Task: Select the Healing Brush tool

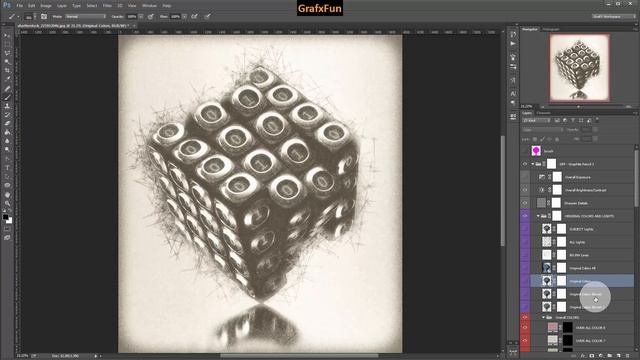Action: pyautogui.click(x=7, y=88)
